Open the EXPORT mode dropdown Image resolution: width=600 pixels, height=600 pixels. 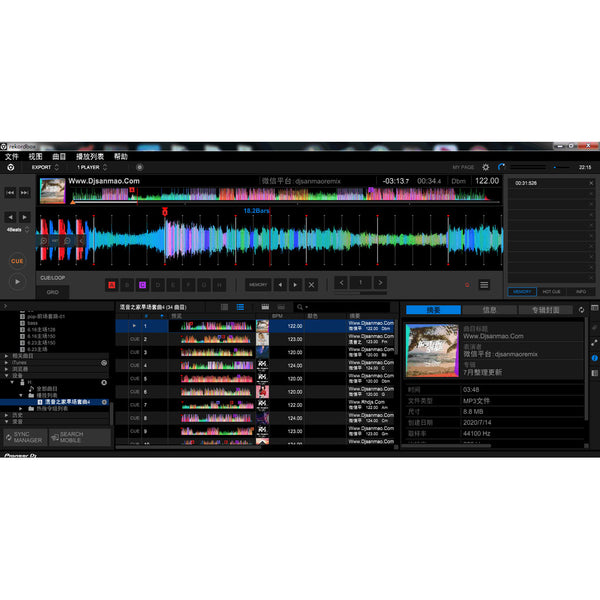(x=45, y=167)
